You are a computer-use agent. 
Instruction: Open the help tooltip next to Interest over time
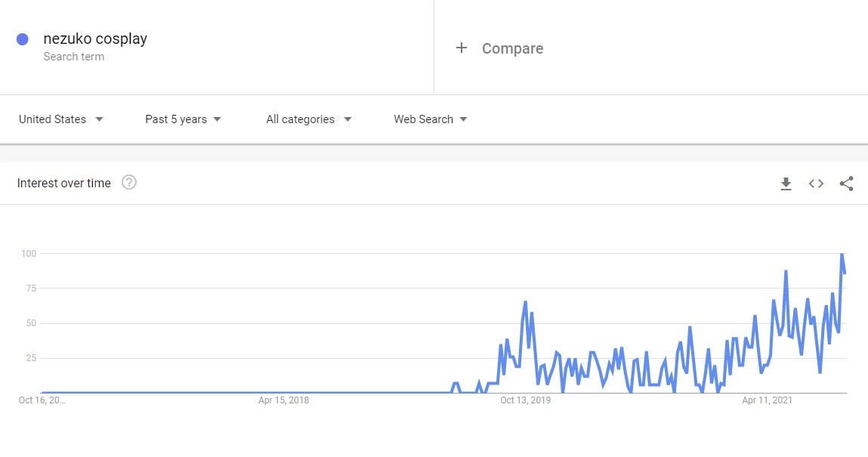click(129, 182)
